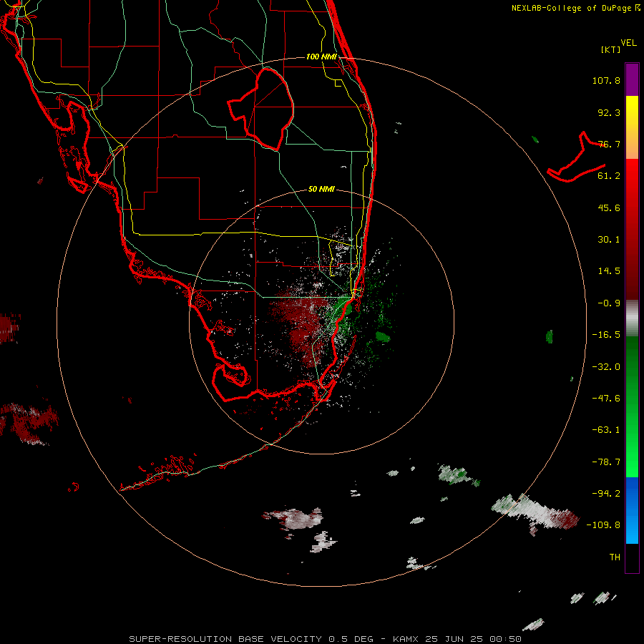This screenshot has height=644, width=644.
Task: Click the [KT] units label
Action: pyautogui.click(x=611, y=49)
